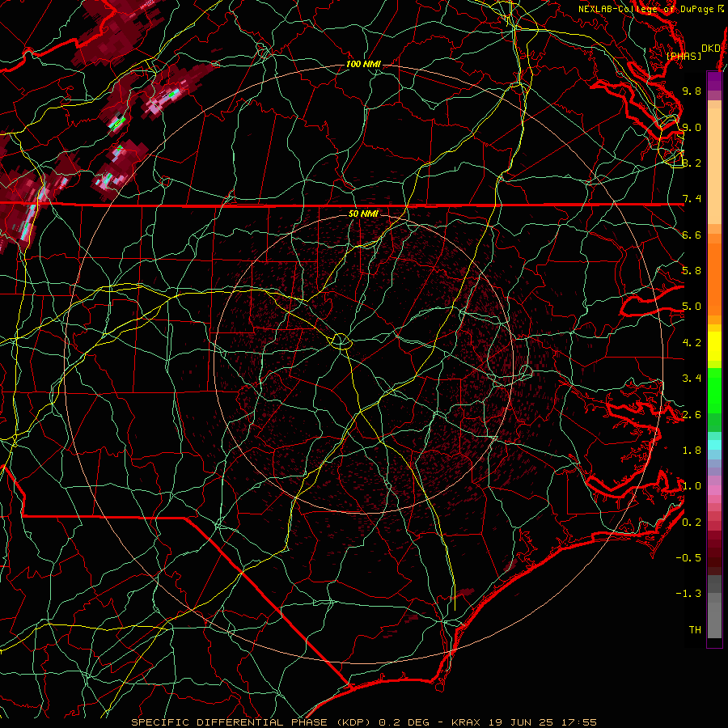Pick the purple band atop the color scale

714,81
